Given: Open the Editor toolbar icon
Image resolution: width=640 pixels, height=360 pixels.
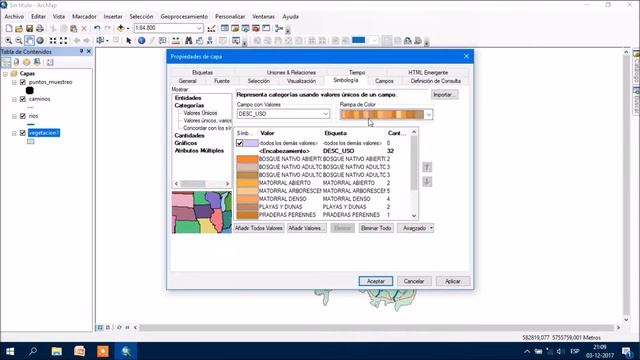Looking at the screenshot, I should (211, 28).
